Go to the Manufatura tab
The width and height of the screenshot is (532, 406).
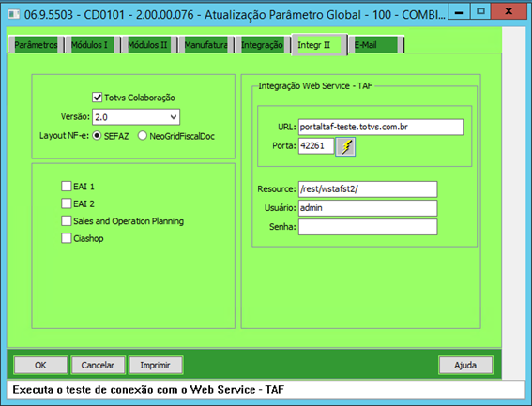pyautogui.click(x=205, y=45)
